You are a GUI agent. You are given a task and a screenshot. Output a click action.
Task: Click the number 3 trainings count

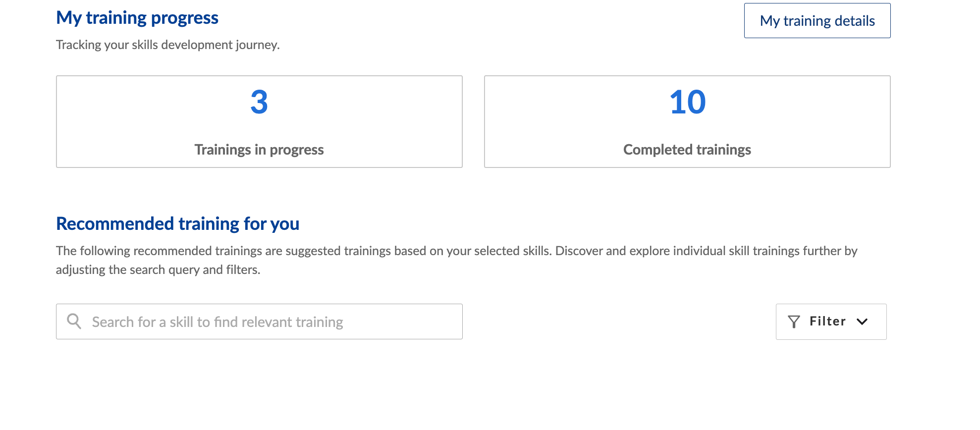(x=259, y=103)
